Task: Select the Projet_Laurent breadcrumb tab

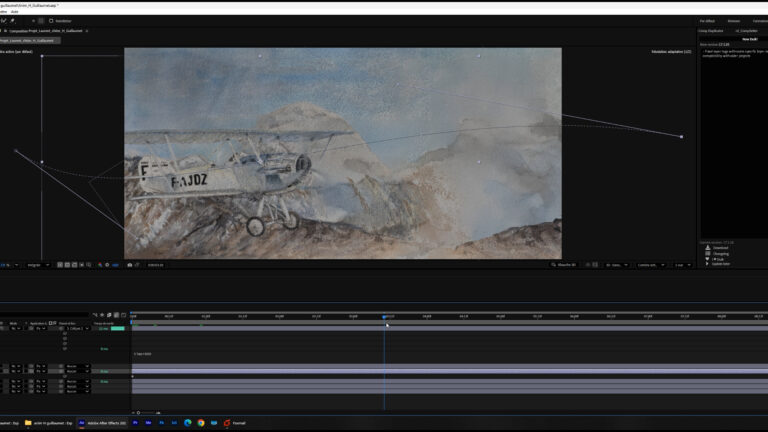Action: [30, 41]
